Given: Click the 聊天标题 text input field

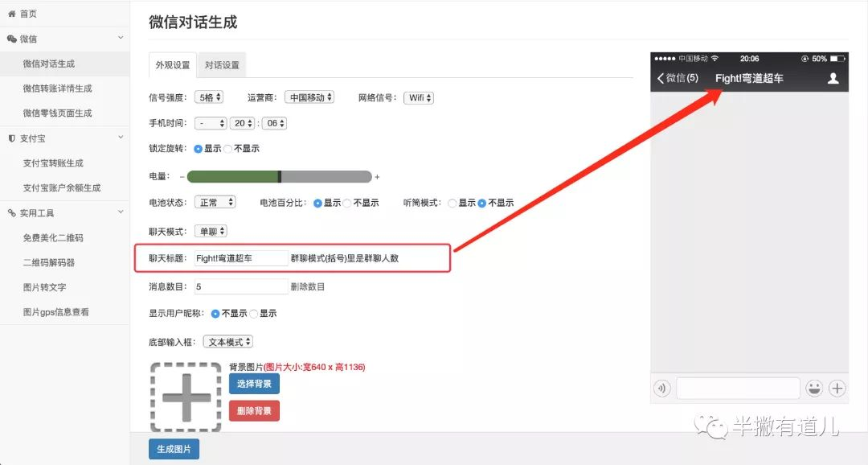Looking at the screenshot, I should tap(240, 258).
